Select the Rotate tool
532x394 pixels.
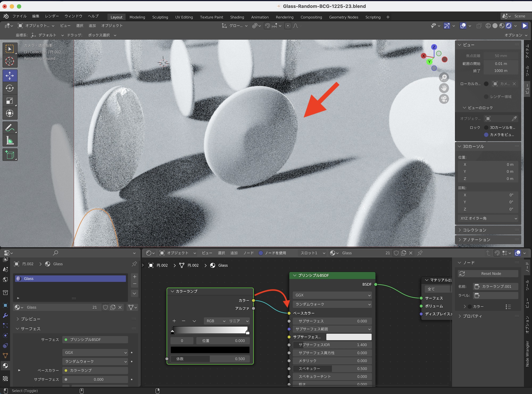click(x=10, y=88)
